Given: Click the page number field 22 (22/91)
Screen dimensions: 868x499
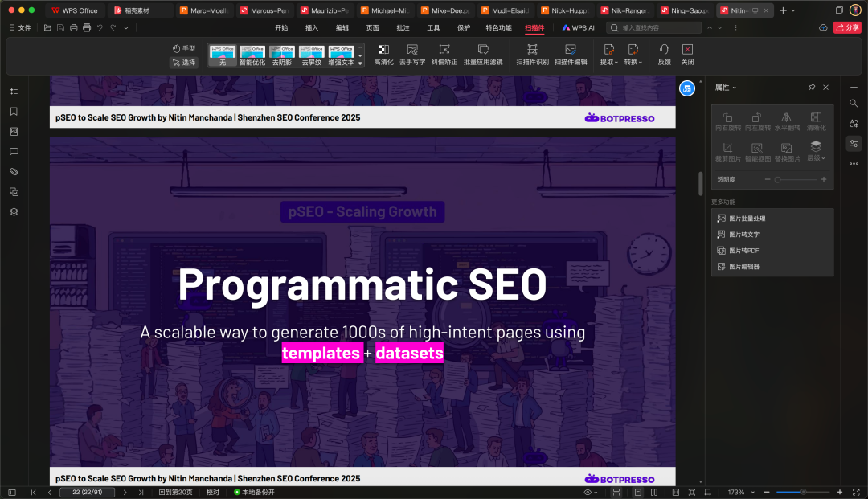Looking at the screenshot, I should tap(88, 492).
